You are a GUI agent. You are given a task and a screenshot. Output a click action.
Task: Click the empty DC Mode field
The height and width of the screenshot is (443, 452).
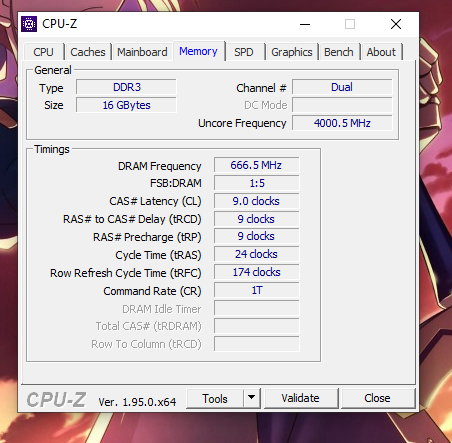pyautogui.click(x=342, y=105)
